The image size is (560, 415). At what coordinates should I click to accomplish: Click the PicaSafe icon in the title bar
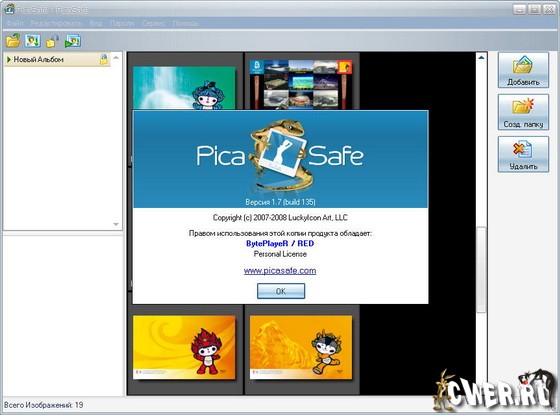pos(9,9)
